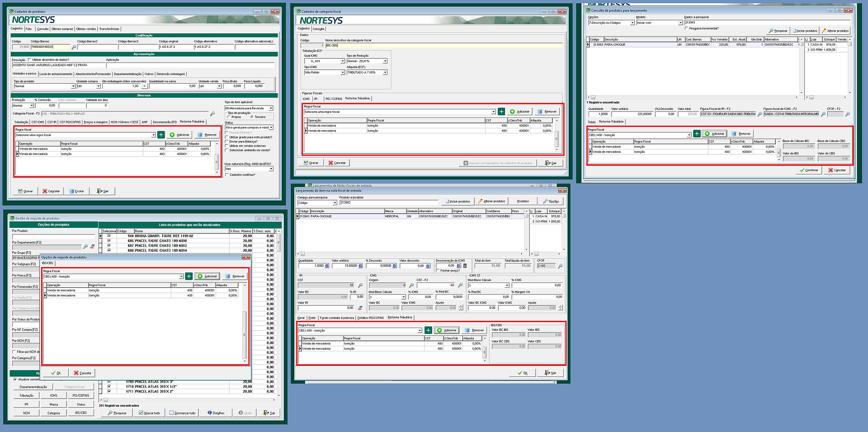The image size is (868, 432).
Task: Toggle the 'Formar preço?' checkbox
Action: click(x=438, y=271)
